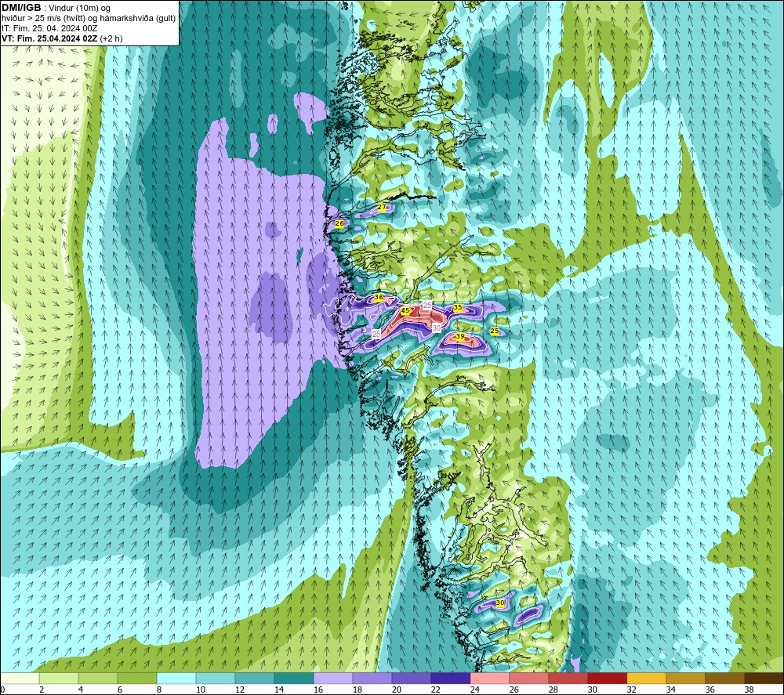Click the yellow gust label 26
The image size is (784, 695).
tap(339, 224)
